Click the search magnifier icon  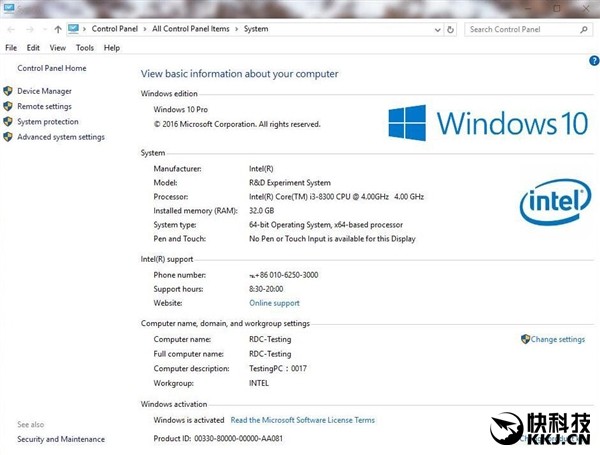tap(584, 29)
